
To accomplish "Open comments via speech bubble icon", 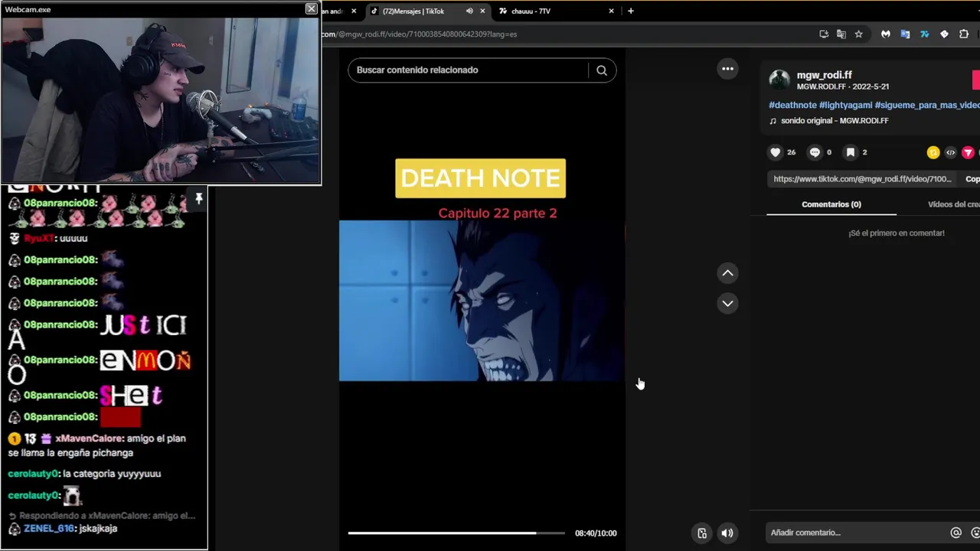I will coord(815,152).
